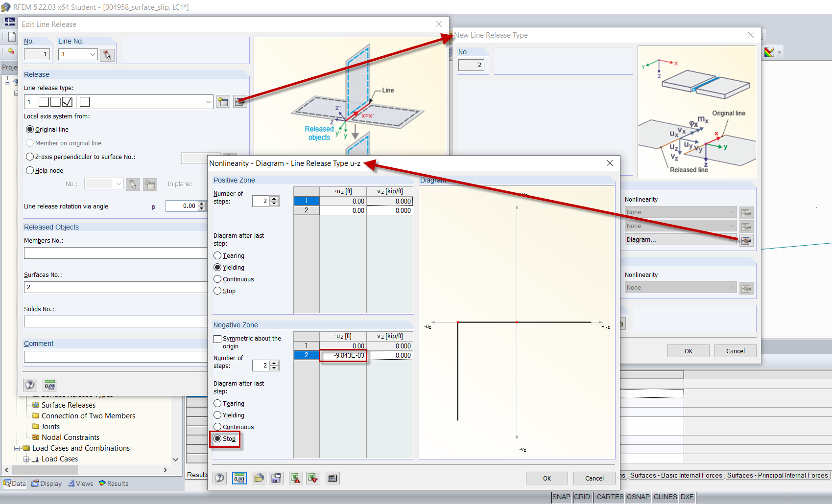Import diagram values from Excel
832x504 pixels.
[x=295, y=478]
